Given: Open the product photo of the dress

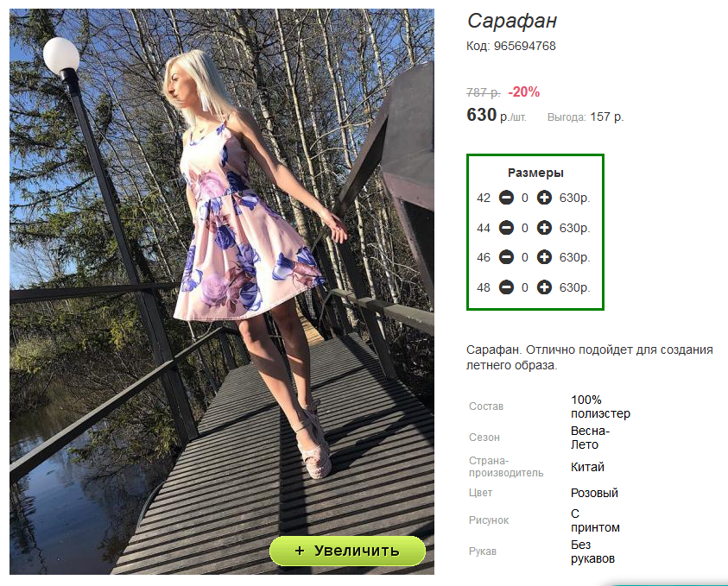Looking at the screenshot, I should click(222, 292).
